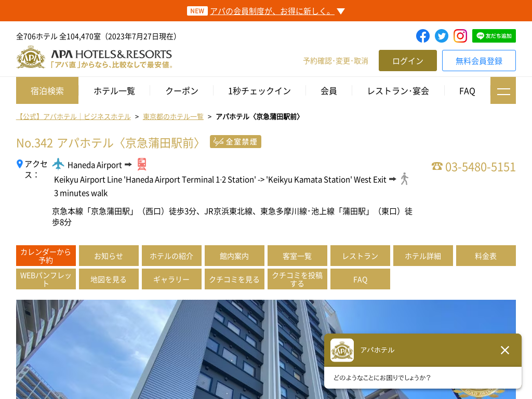Click the クチコミを投稿する button
This screenshot has height=399, width=532.
pos(297,279)
